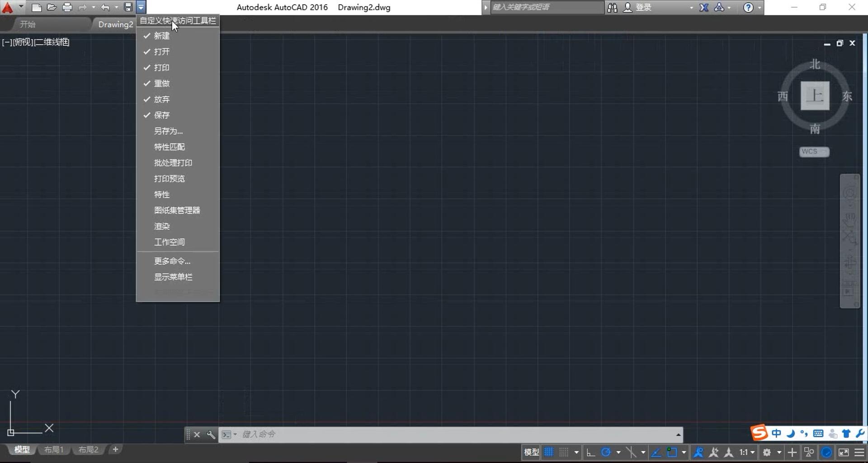
Task: Select 特性匹配 in the menu
Action: click(178, 147)
